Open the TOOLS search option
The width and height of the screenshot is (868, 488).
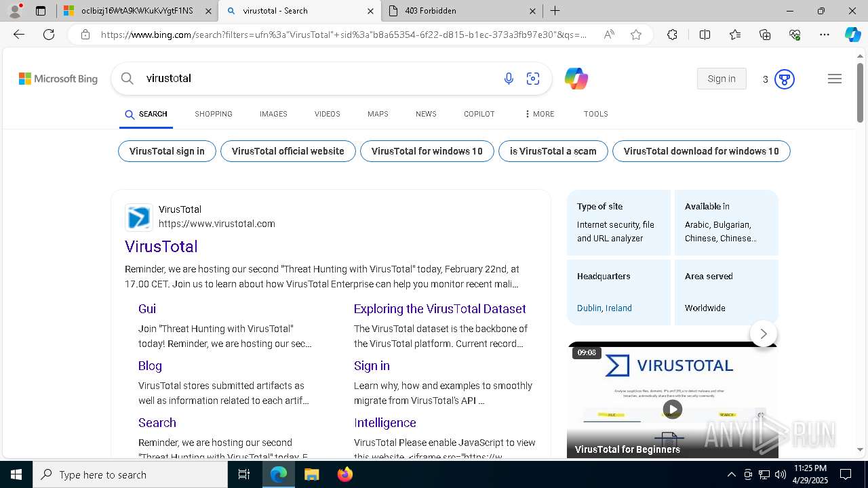[595, 114]
